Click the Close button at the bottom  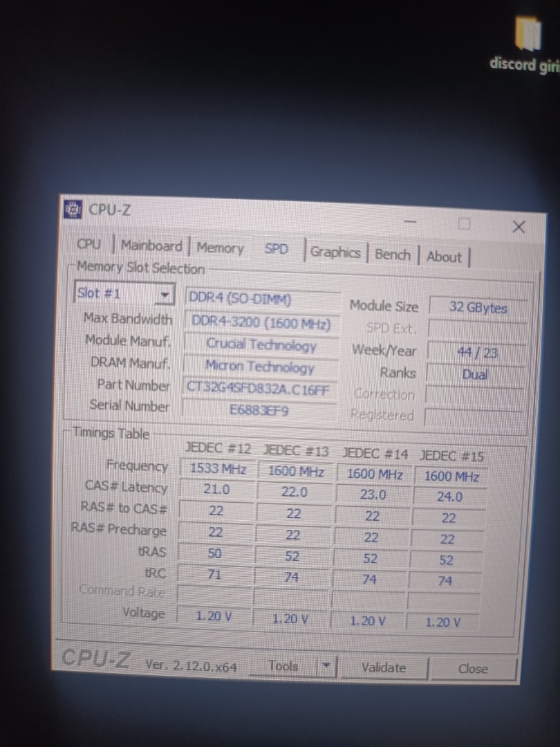[x=472, y=669]
